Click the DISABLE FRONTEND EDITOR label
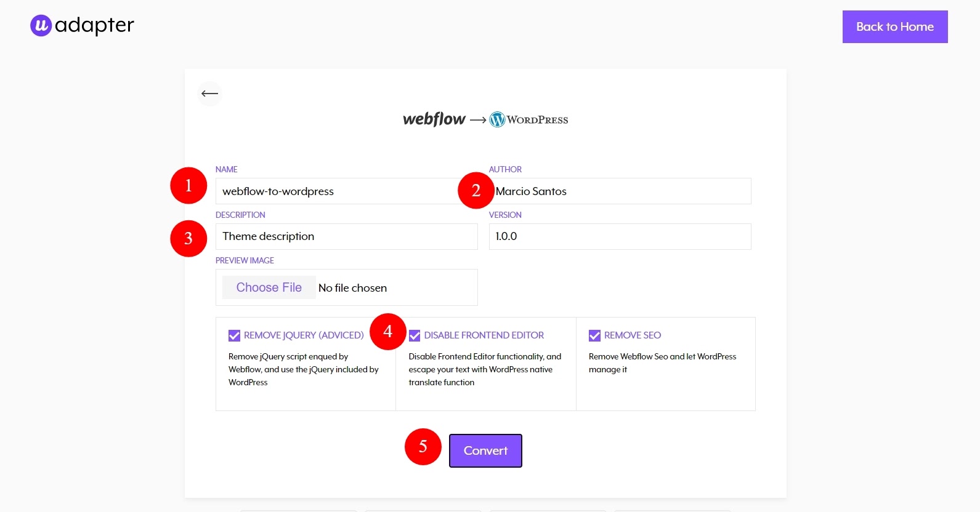980x512 pixels. pos(484,335)
